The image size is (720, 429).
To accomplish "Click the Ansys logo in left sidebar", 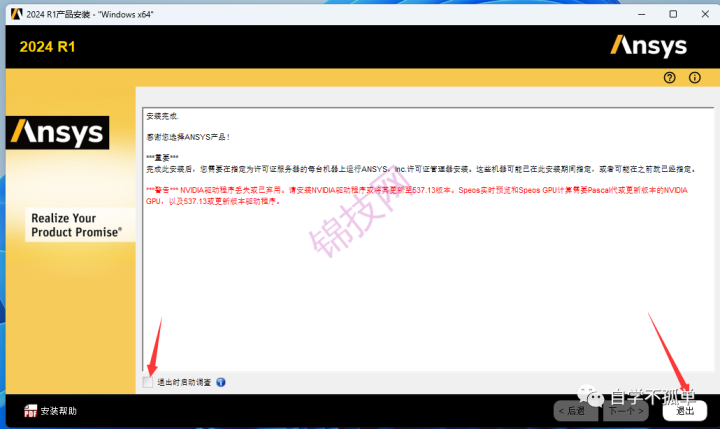I will click(57, 133).
